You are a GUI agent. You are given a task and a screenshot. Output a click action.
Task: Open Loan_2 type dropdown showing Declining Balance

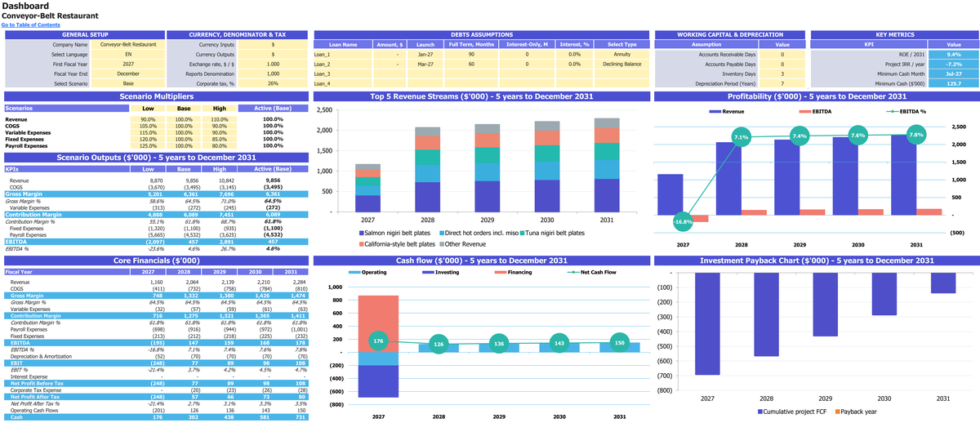622,64
